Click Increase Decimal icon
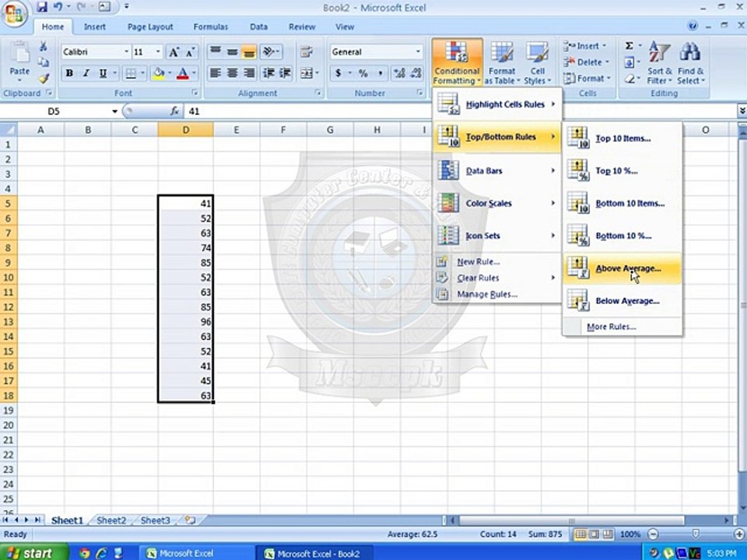Viewport: 747px width, 560px height. pos(399,73)
